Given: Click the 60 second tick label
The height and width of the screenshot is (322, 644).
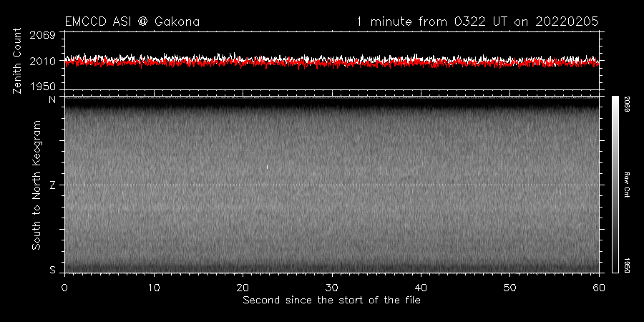Looking at the screenshot, I should 599,287.
